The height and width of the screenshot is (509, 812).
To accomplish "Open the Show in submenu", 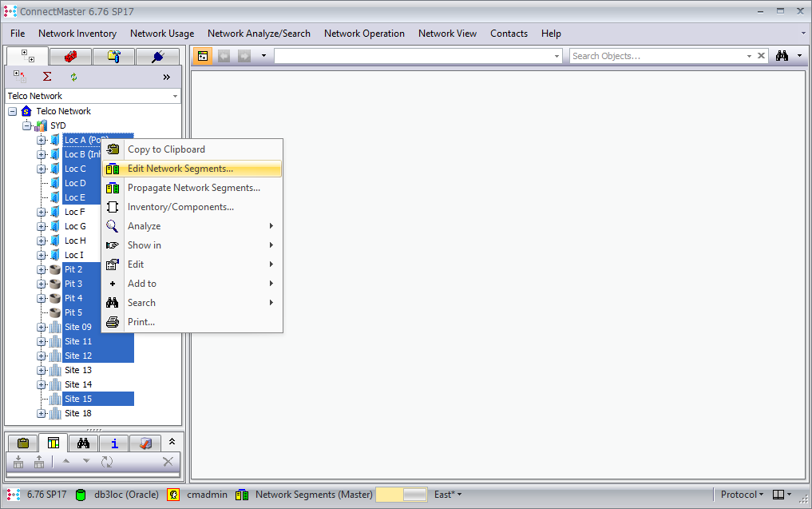I will point(192,245).
